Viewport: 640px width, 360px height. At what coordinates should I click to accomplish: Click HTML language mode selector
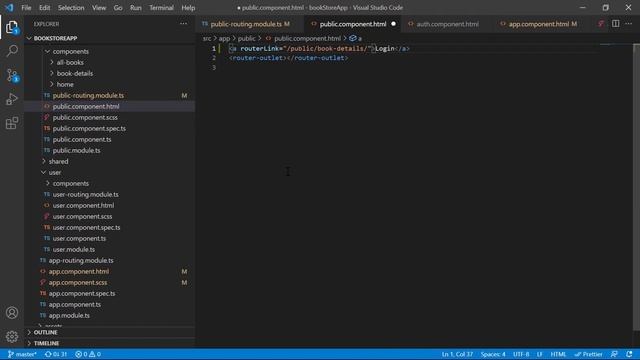coord(558,354)
